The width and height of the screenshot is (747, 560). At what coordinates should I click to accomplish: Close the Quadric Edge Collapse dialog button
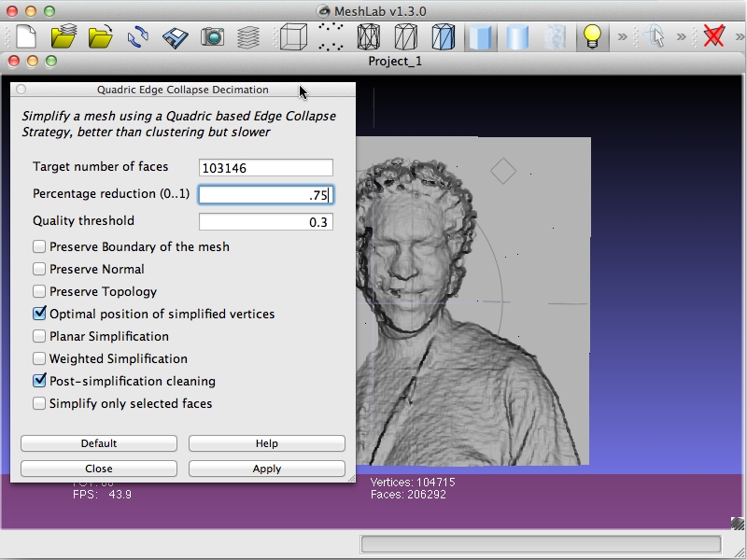click(21, 90)
